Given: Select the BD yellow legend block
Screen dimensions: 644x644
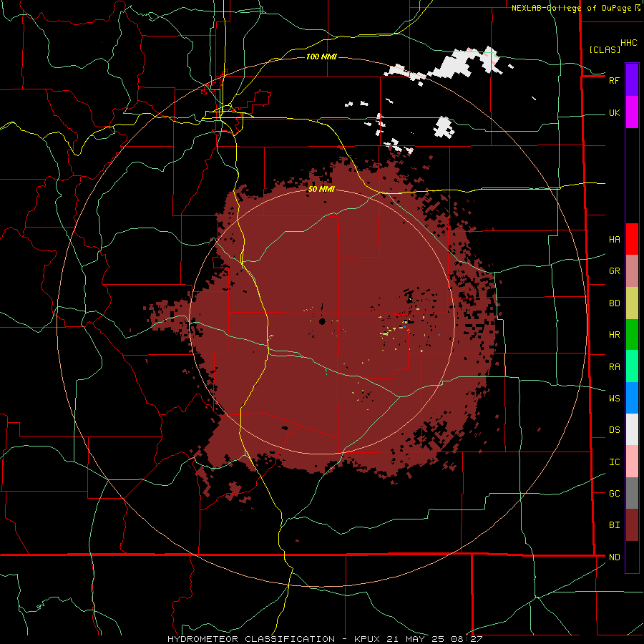Looking at the screenshot, I should (632, 303).
